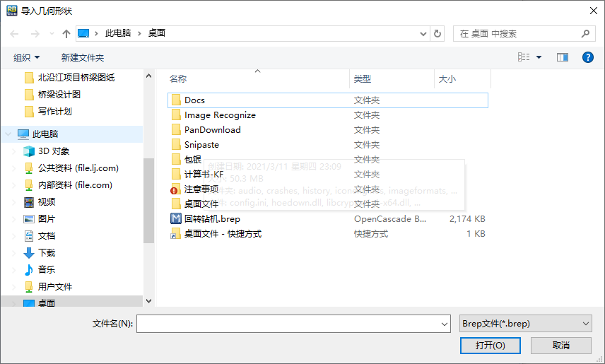Go up one folder level
605x364 pixels.
(66, 34)
